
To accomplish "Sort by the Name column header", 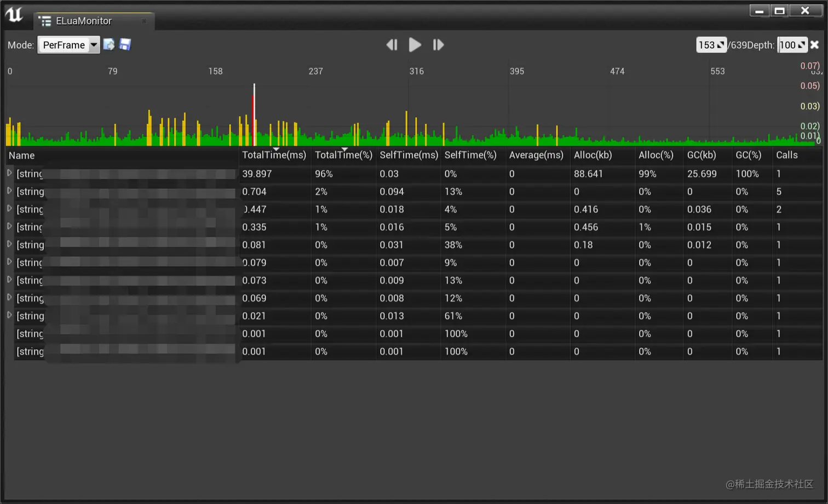I will click(122, 155).
